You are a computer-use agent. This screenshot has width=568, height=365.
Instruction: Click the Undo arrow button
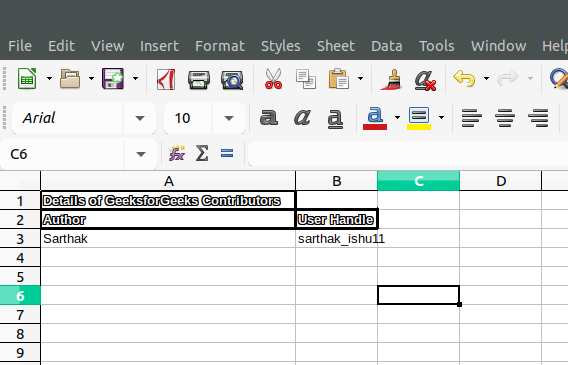464,78
